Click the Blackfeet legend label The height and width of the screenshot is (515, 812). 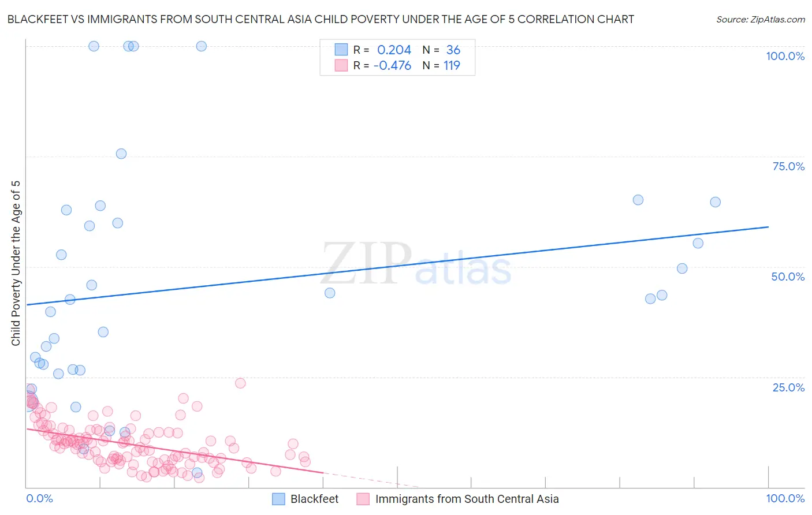(314, 499)
